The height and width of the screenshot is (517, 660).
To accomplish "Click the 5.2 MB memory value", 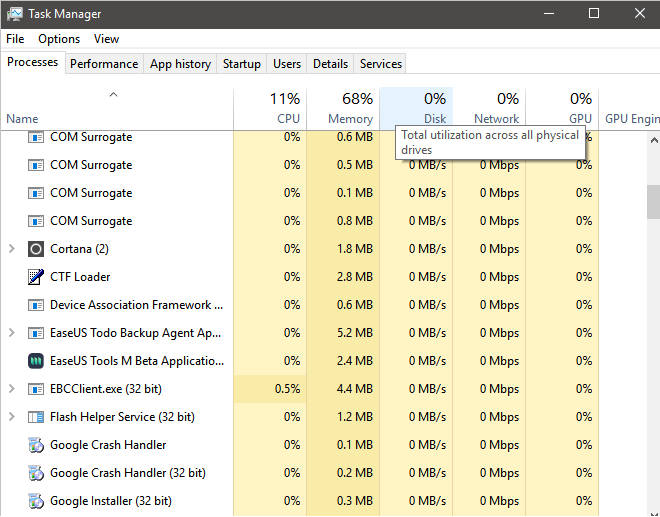I will coord(354,333).
